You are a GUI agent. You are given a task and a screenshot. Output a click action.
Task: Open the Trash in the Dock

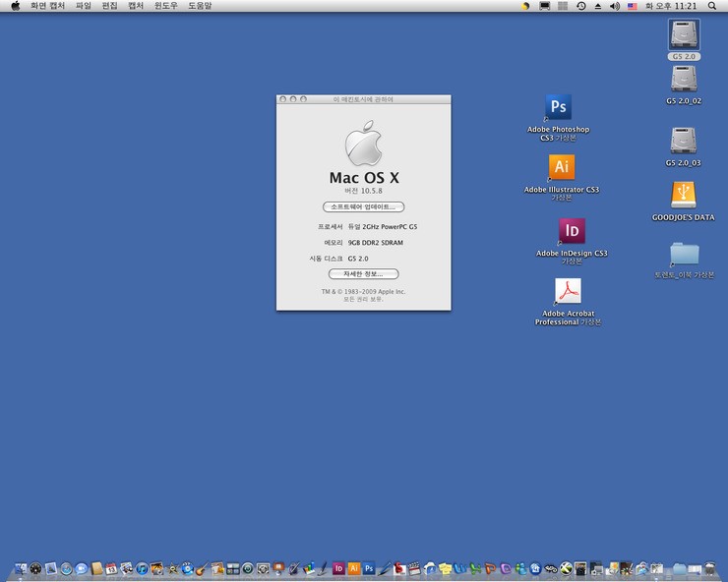pyautogui.click(x=708, y=568)
